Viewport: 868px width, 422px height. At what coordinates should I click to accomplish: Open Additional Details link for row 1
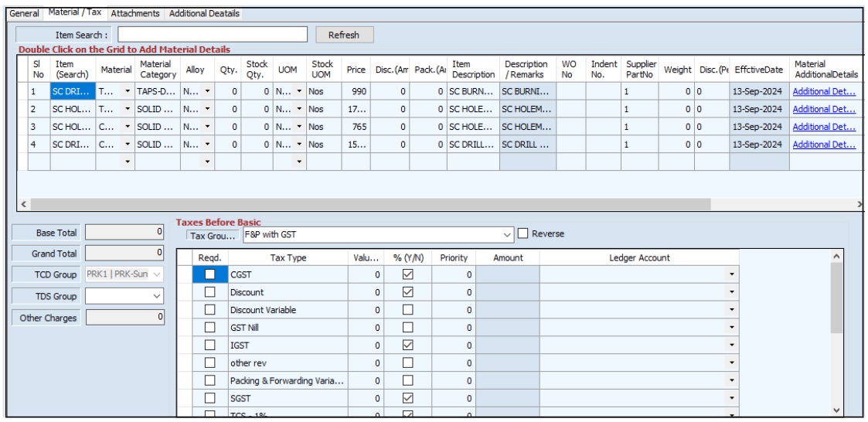pos(825,91)
